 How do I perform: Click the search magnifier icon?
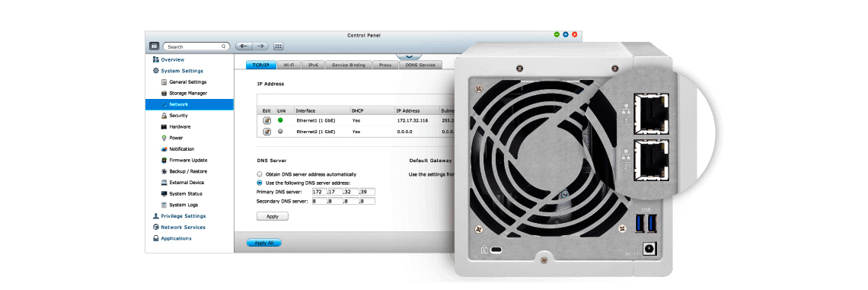click(224, 46)
